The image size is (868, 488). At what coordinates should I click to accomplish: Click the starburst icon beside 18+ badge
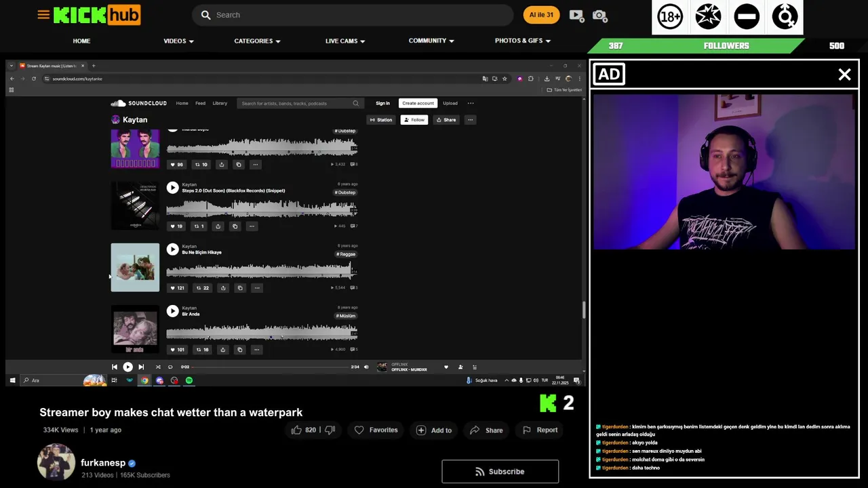708,17
